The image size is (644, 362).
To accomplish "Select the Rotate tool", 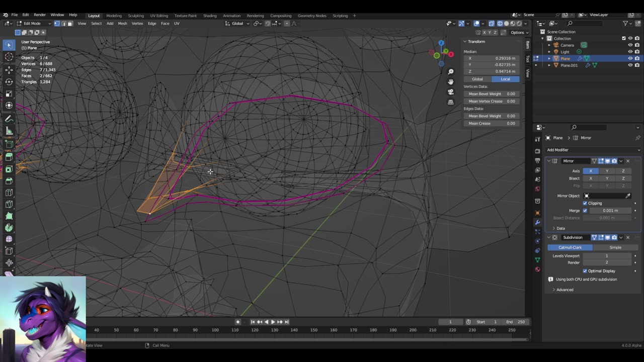I will pos(9,81).
